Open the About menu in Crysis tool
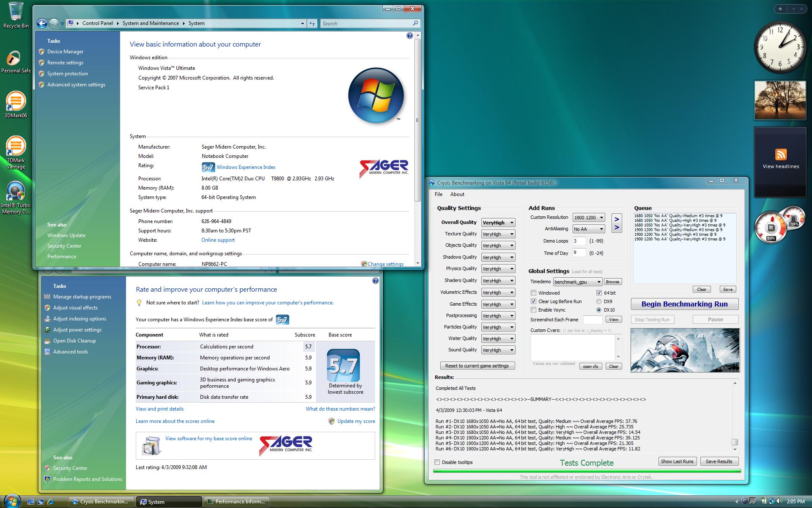The width and height of the screenshot is (812, 508). pos(457,194)
